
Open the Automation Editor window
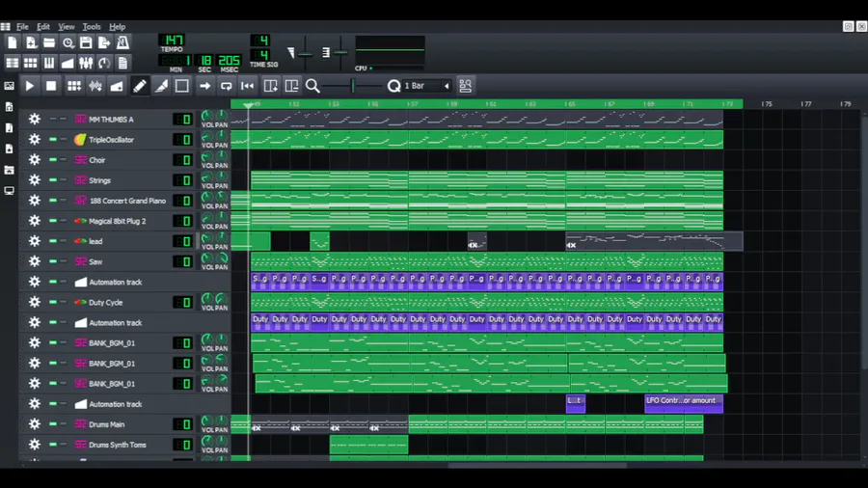coord(68,63)
